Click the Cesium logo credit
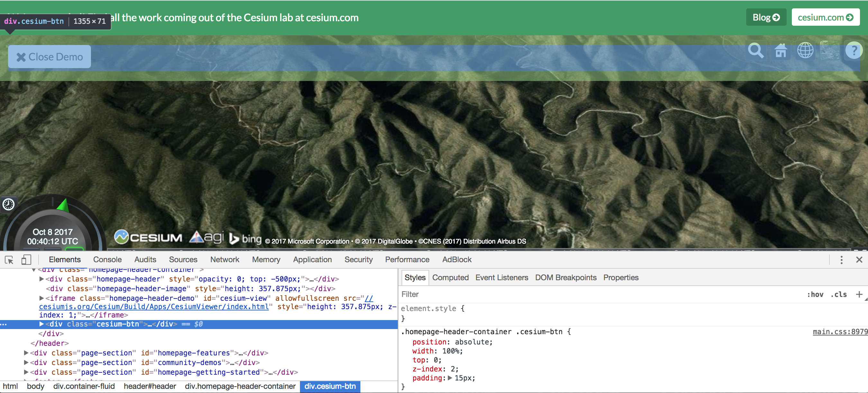The width and height of the screenshot is (868, 393). [x=148, y=237]
